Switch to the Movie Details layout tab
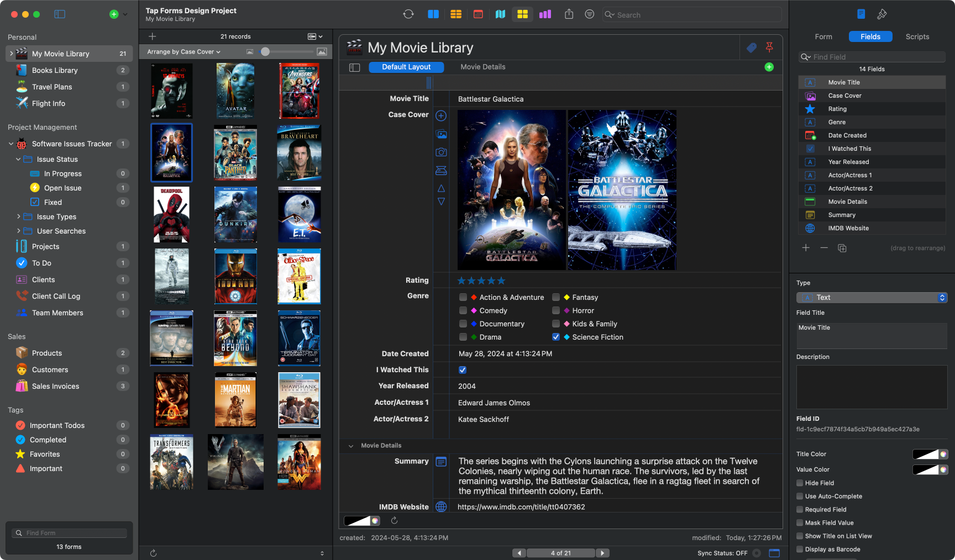 pos(482,67)
